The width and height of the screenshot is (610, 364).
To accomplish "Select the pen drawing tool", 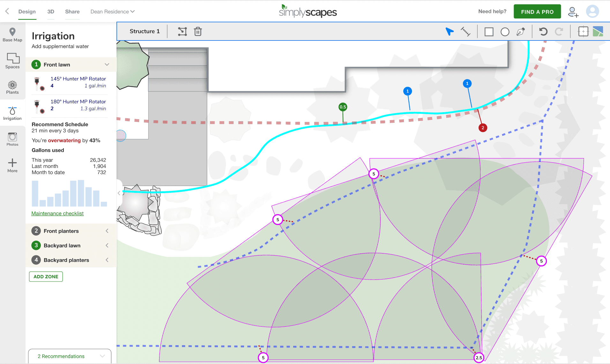I will 521,32.
